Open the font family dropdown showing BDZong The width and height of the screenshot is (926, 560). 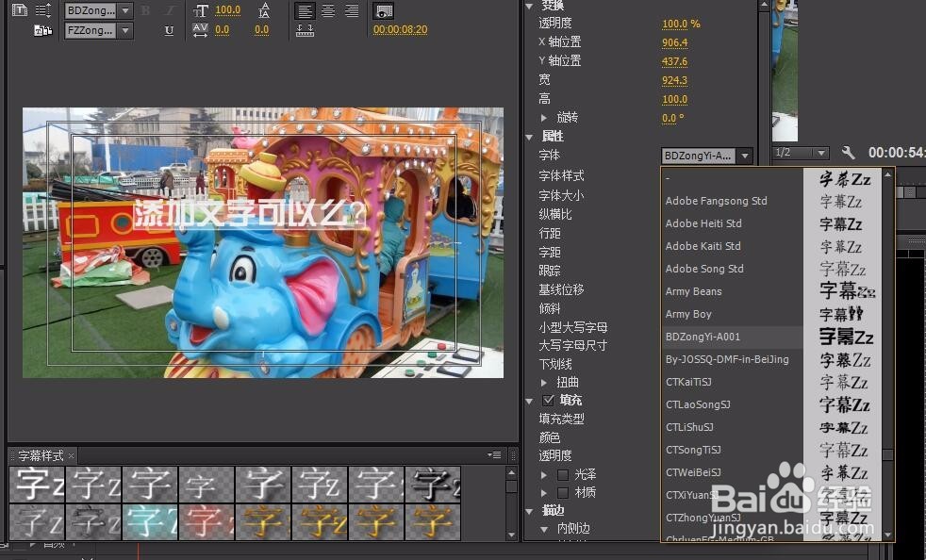coord(99,10)
